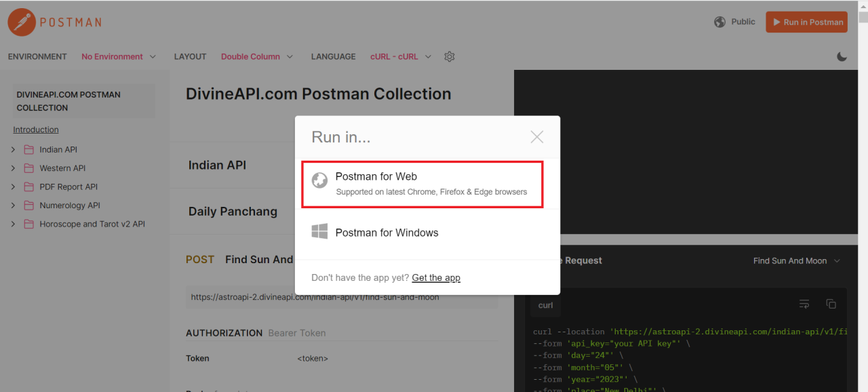Click the Indian API section heading
This screenshot has height=392, width=868.
click(217, 165)
